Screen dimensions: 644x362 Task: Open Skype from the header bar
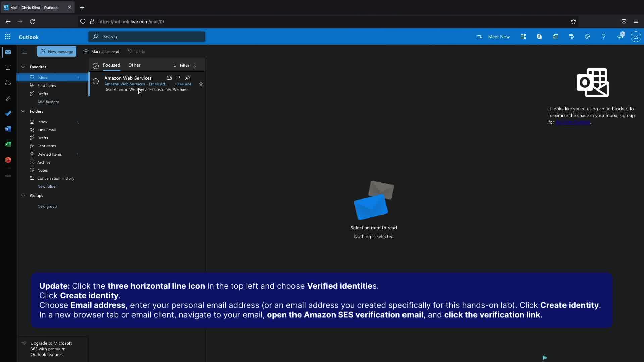coord(539,37)
